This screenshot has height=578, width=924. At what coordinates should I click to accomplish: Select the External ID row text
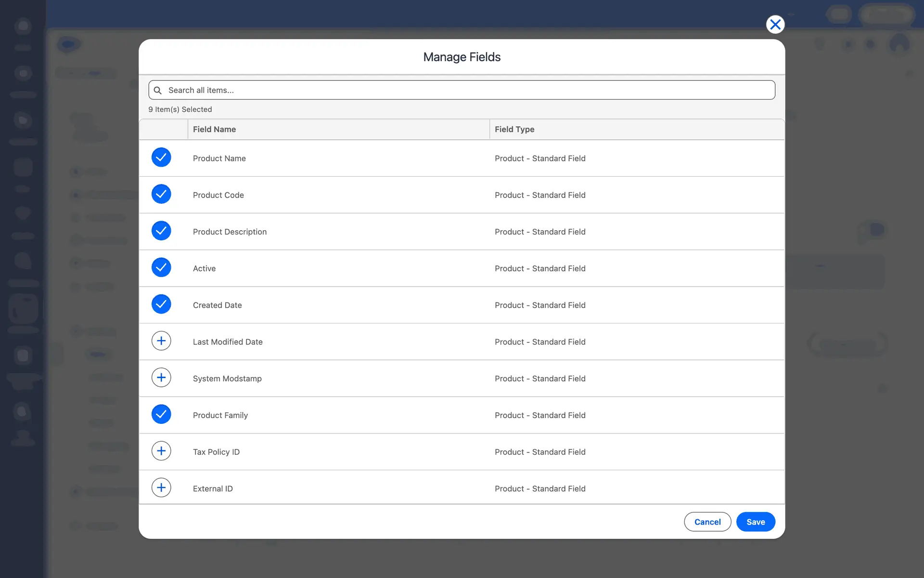pos(213,488)
